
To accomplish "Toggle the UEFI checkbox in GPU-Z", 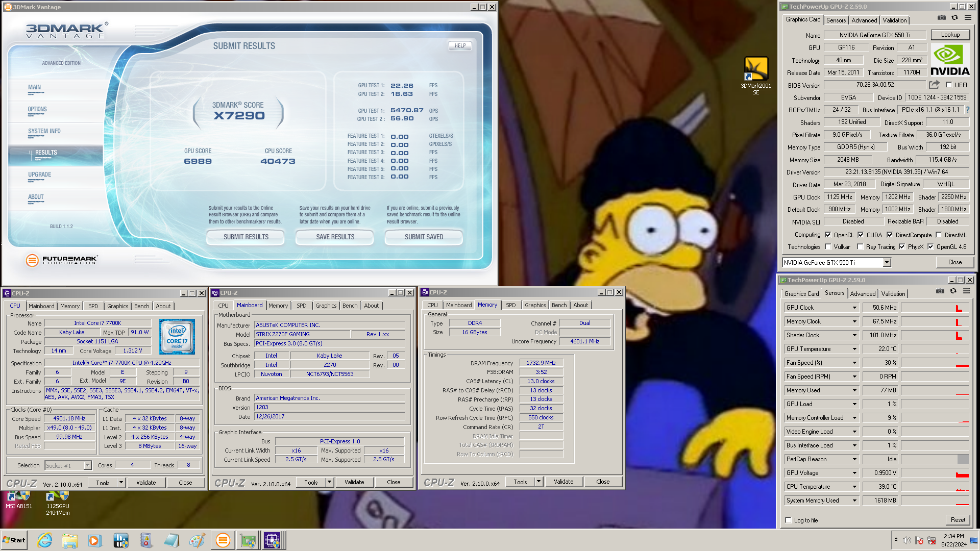I will point(949,85).
